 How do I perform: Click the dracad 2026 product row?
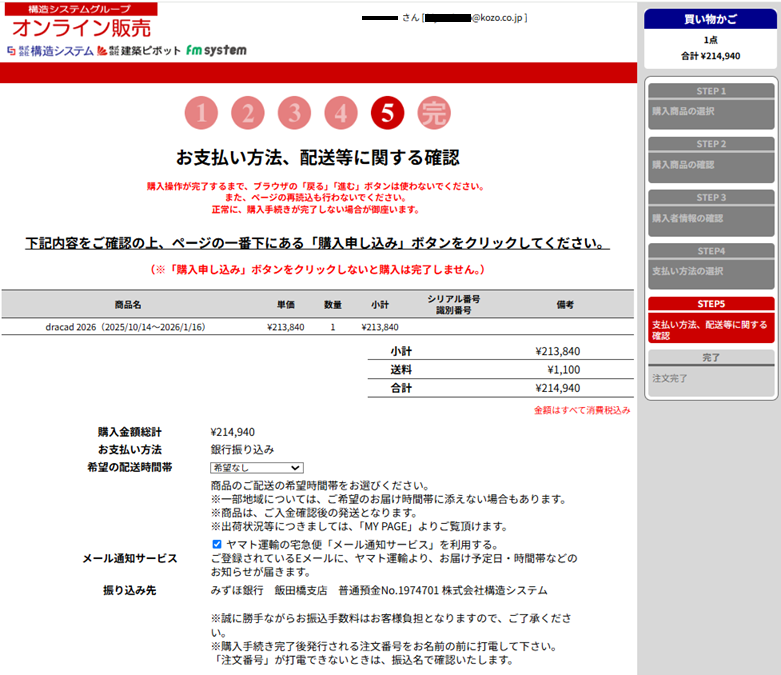(126, 327)
